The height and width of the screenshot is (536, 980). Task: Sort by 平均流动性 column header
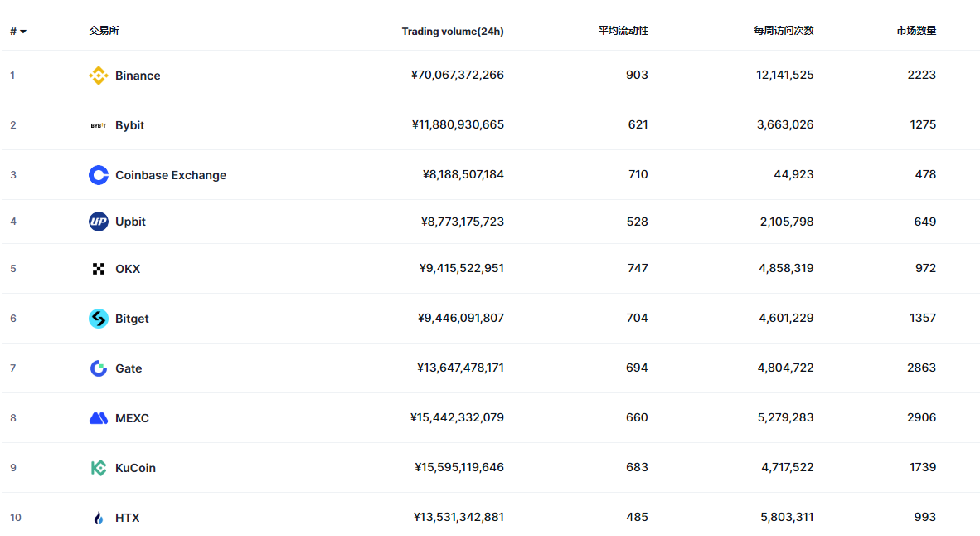pos(623,31)
